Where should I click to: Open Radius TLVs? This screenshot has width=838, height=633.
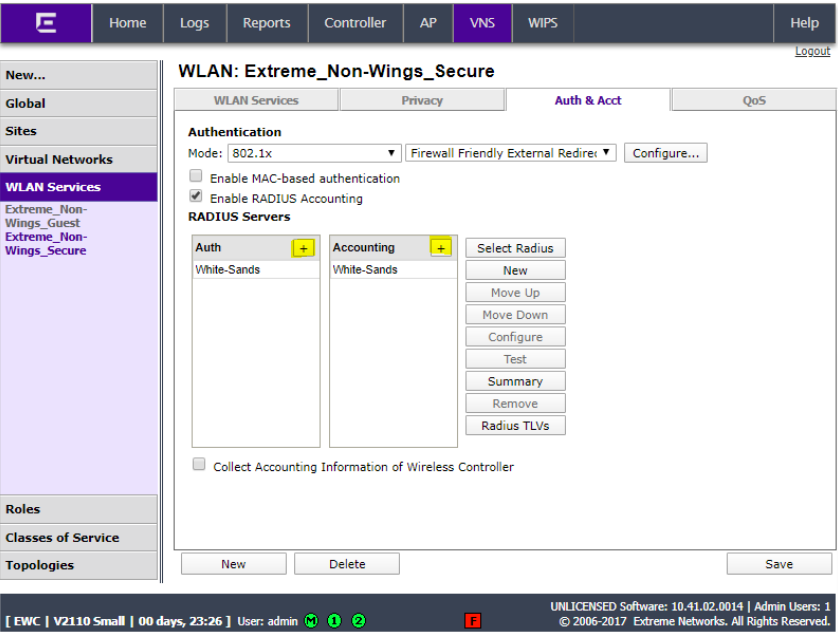point(515,426)
